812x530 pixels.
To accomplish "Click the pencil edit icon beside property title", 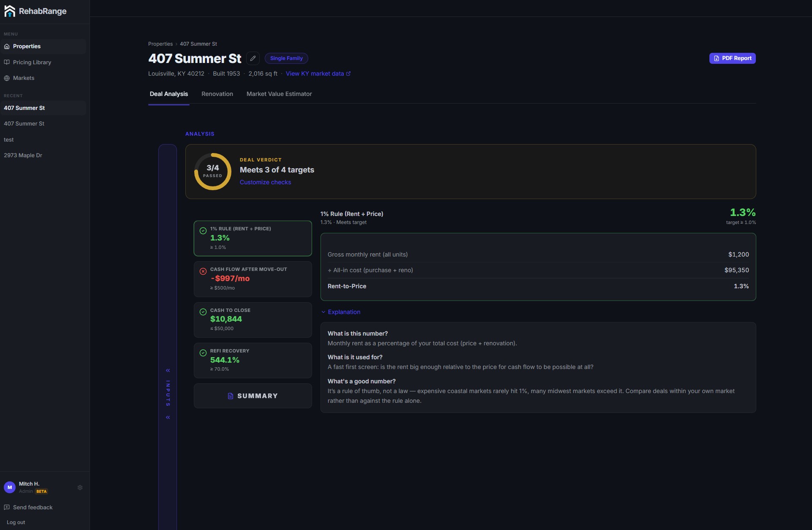I will 253,58.
